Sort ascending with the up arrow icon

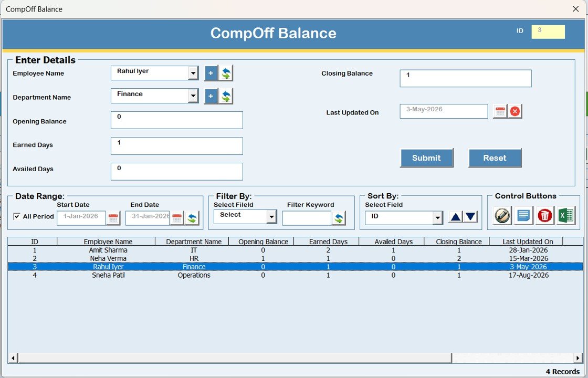[x=456, y=217]
